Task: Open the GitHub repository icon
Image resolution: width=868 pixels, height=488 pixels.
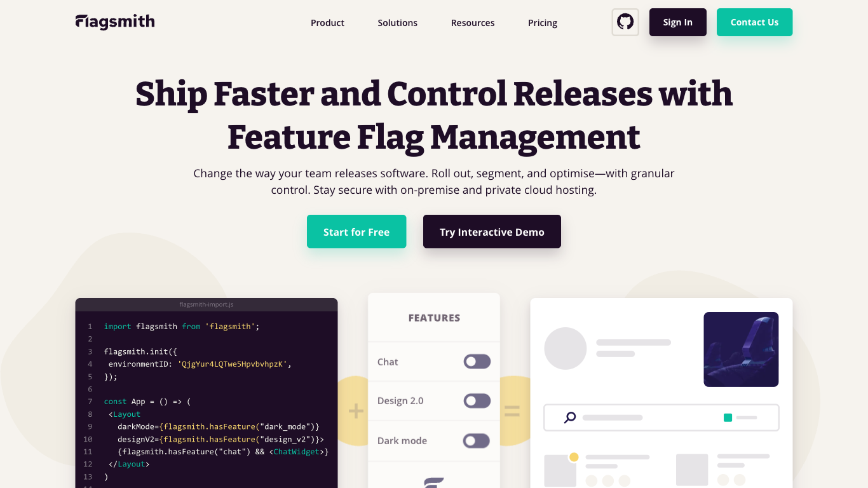Action: 625,22
